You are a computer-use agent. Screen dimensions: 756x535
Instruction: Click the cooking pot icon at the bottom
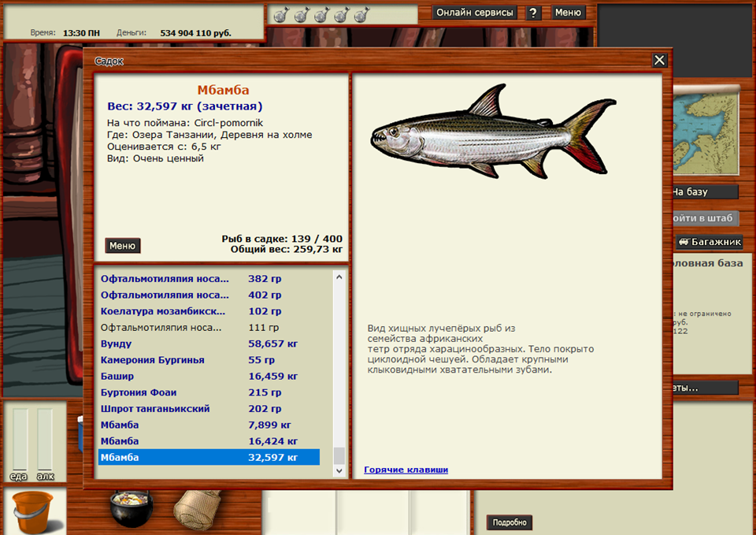(128, 508)
